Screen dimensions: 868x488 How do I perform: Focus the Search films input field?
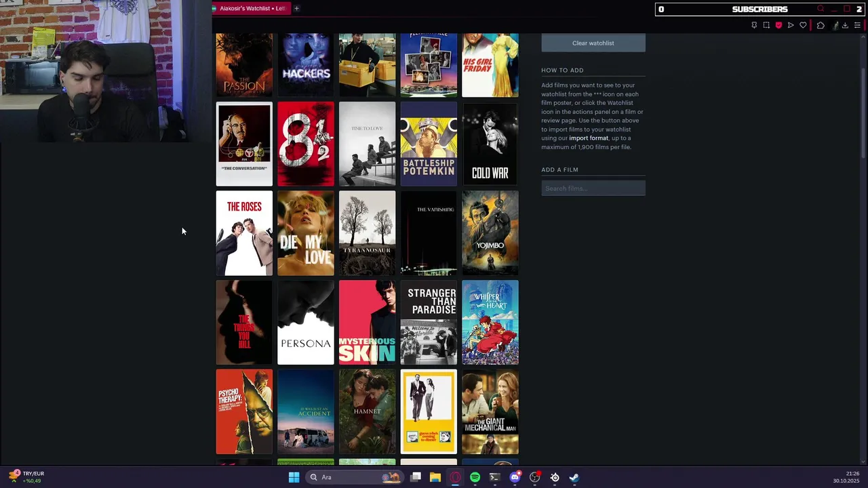[x=593, y=188]
